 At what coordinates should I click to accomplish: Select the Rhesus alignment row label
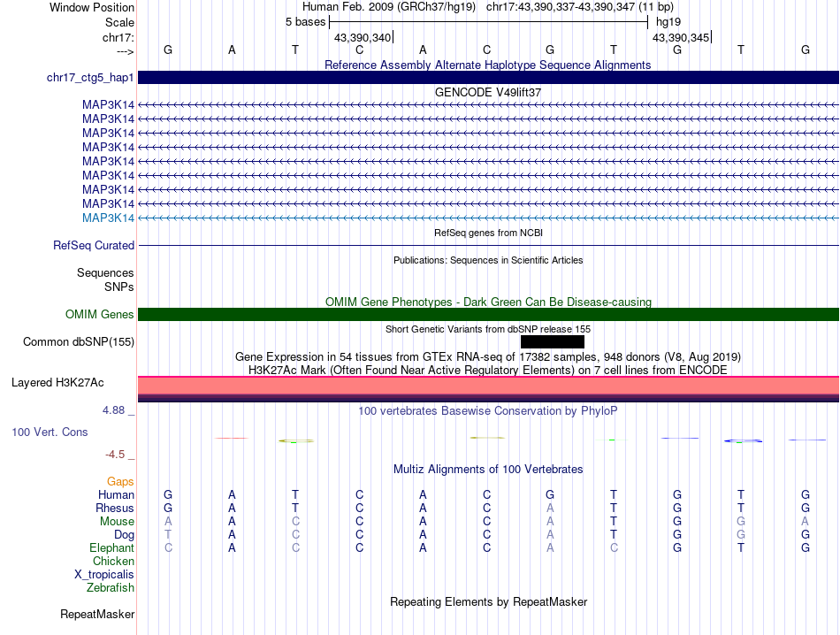[x=115, y=508]
